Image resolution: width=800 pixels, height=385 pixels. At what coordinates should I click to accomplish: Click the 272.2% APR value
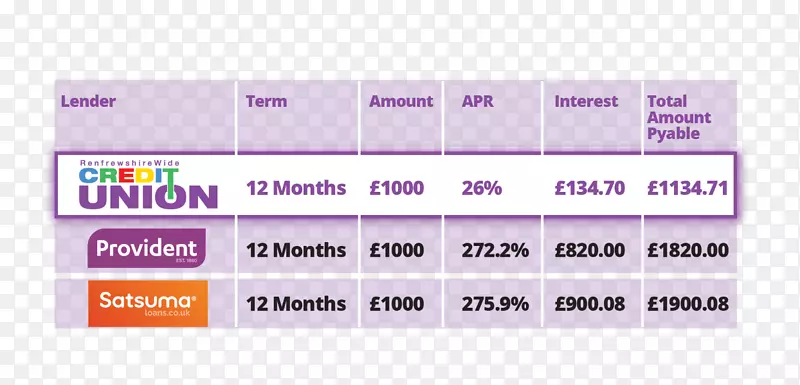pos(495,250)
